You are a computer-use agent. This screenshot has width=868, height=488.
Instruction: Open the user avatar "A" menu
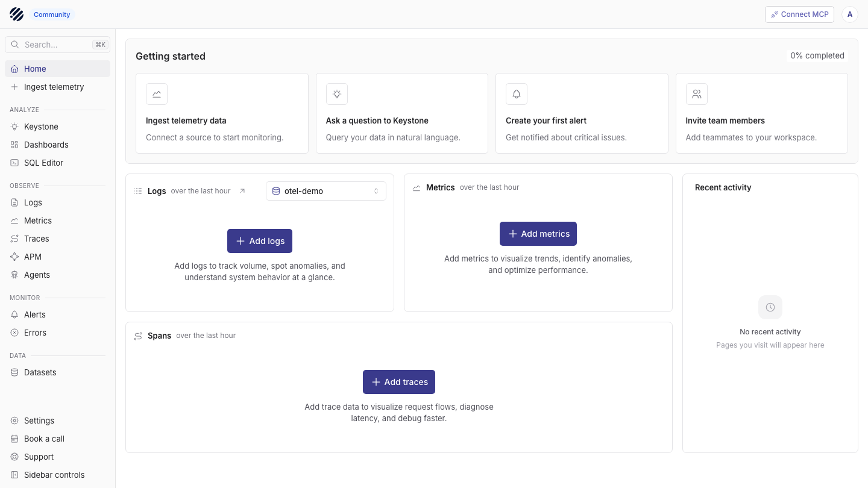point(850,14)
